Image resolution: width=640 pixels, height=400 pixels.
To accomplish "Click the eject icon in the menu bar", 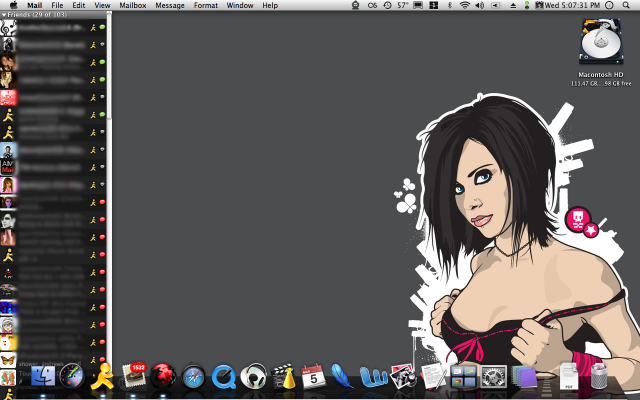I will [513, 5].
